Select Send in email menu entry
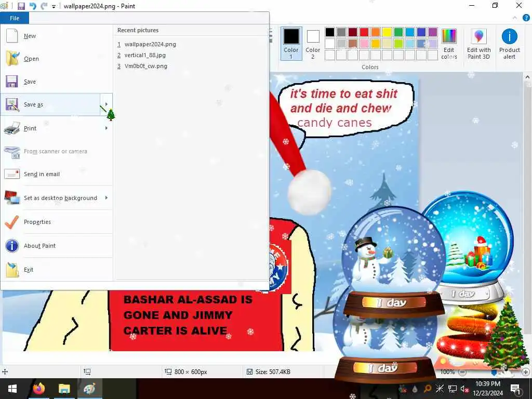The height and width of the screenshot is (399, 532). [57, 174]
